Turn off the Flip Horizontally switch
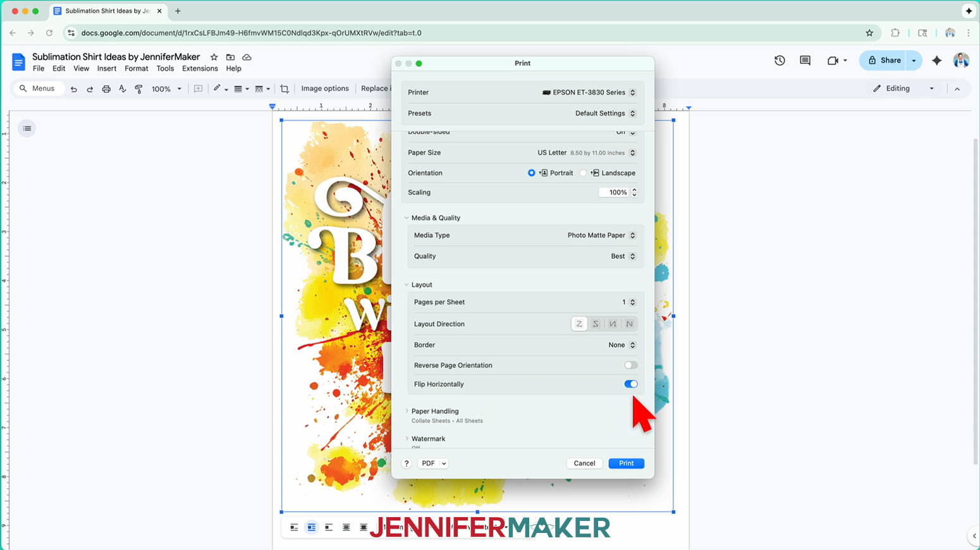 point(631,384)
